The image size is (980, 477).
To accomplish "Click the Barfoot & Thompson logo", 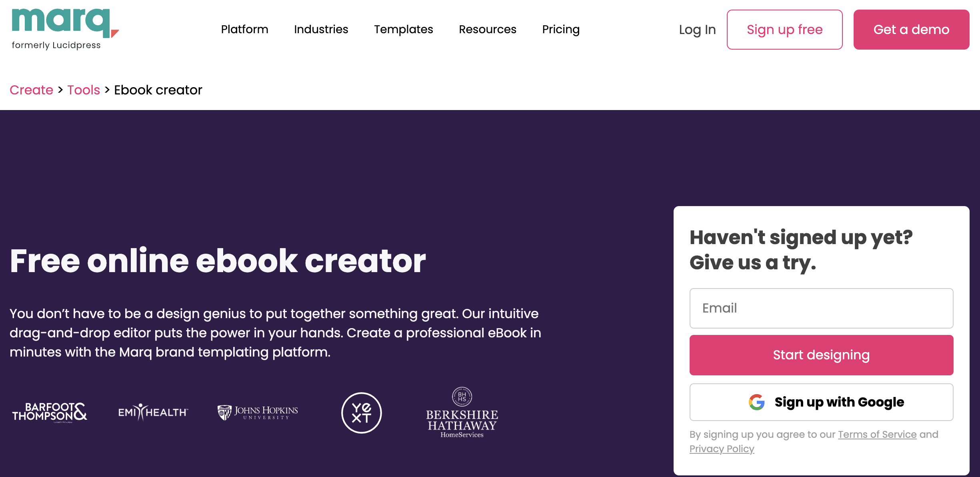I will point(50,412).
